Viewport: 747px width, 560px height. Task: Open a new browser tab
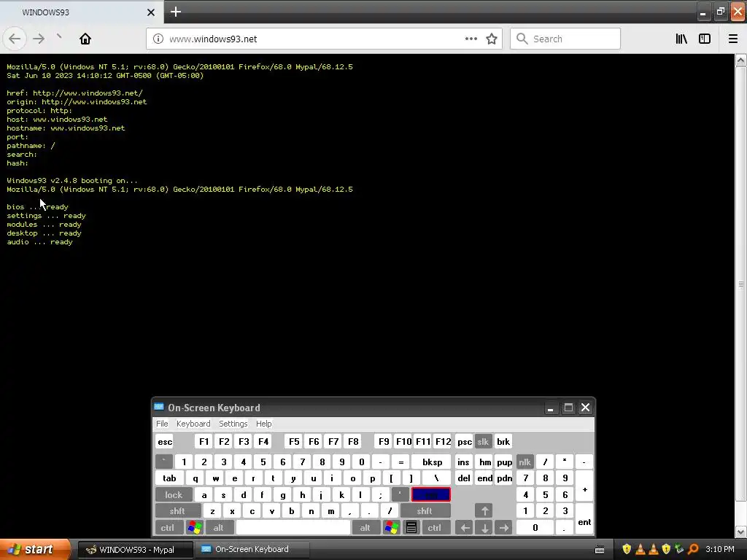(x=175, y=12)
